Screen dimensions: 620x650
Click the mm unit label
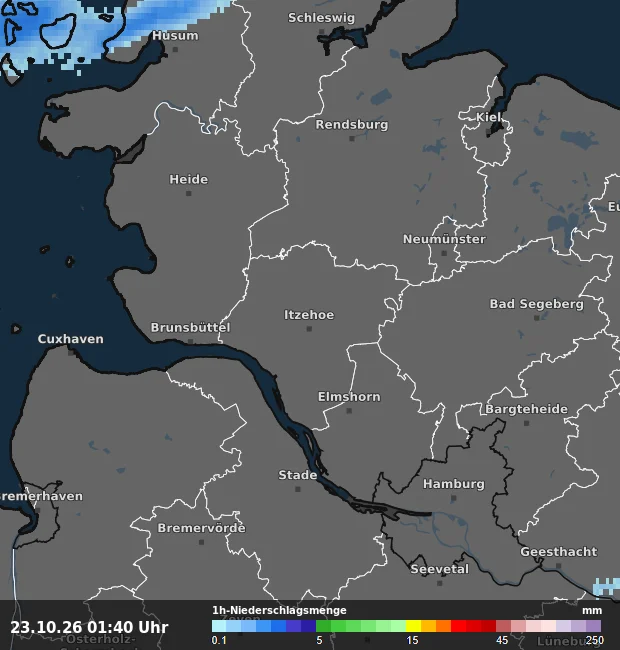[x=592, y=611]
